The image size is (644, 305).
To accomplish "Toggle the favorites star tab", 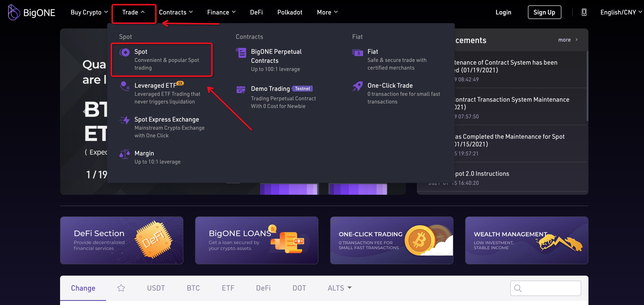I will click(121, 288).
